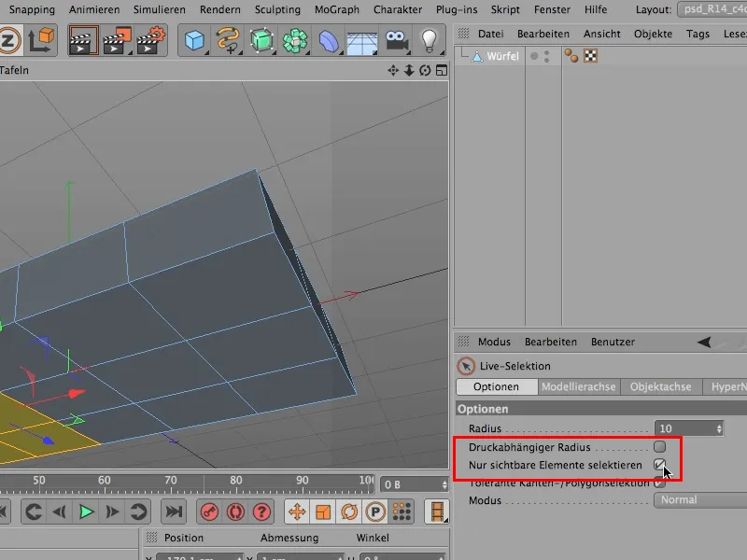Toggle Nur sichtbare Elemente selektieren checkbox
This screenshot has width=747, height=560.
coord(659,465)
